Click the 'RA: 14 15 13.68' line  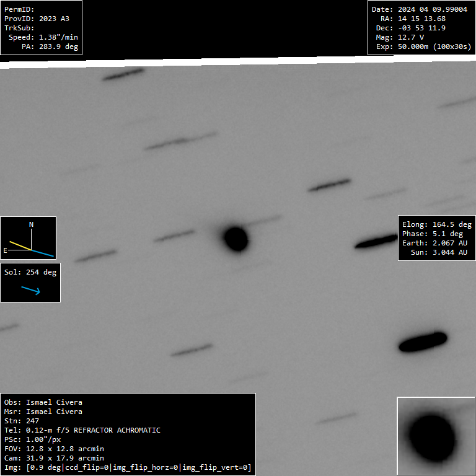coord(413,19)
